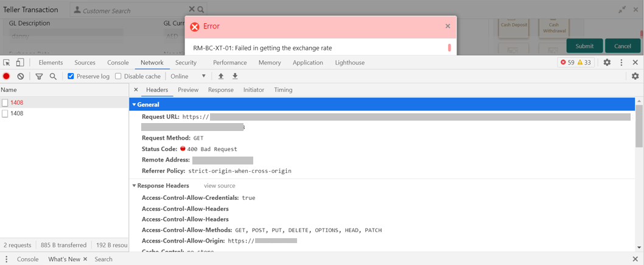Open the Response sub-tab

click(x=220, y=90)
